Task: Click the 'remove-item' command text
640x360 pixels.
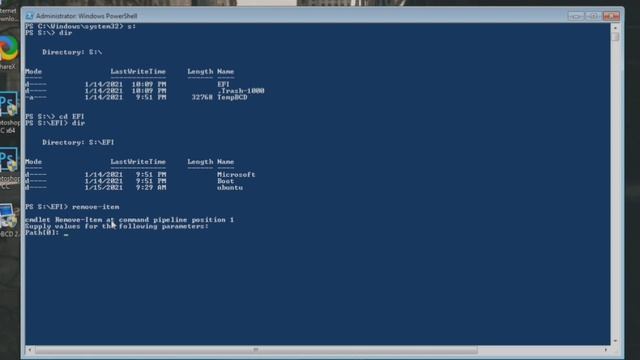Action: pyautogui.click(x=96, y=207)
